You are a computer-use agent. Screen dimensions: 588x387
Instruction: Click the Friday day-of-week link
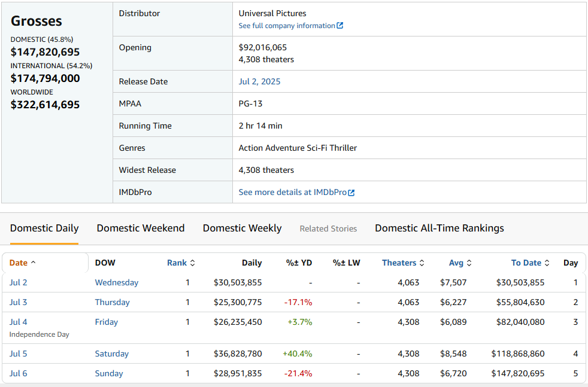tap(106, 322)
